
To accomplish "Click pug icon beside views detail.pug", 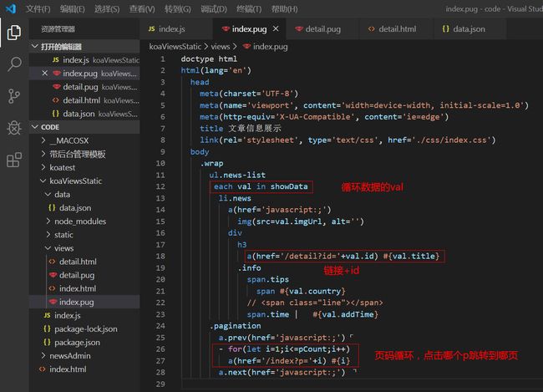I will click(53, 275).
